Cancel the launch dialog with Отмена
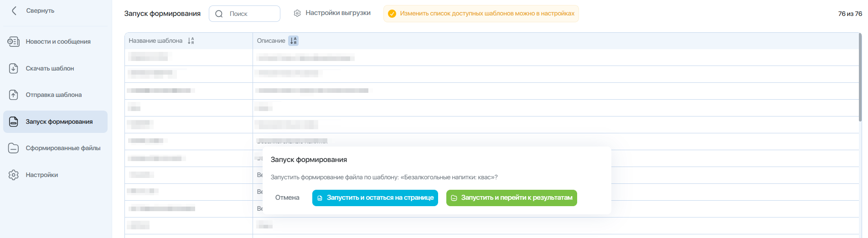Viewport: 868px width, 238px height. (287, 197)
